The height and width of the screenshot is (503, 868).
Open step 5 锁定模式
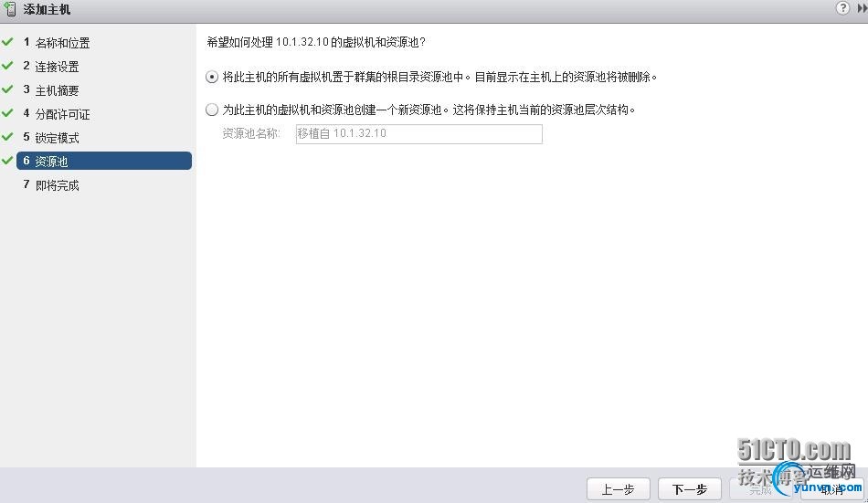(51, 138)
